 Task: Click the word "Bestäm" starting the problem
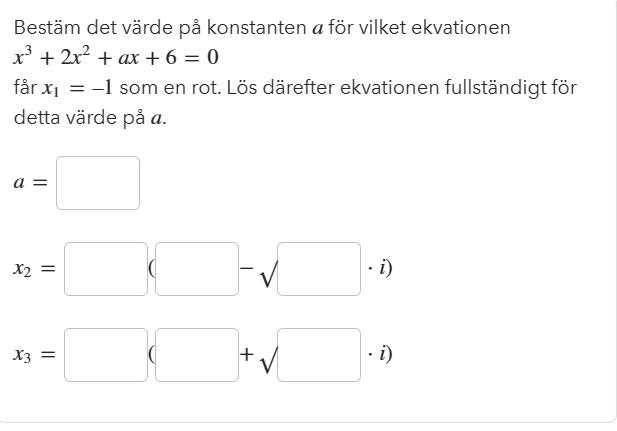pos(44,28)
